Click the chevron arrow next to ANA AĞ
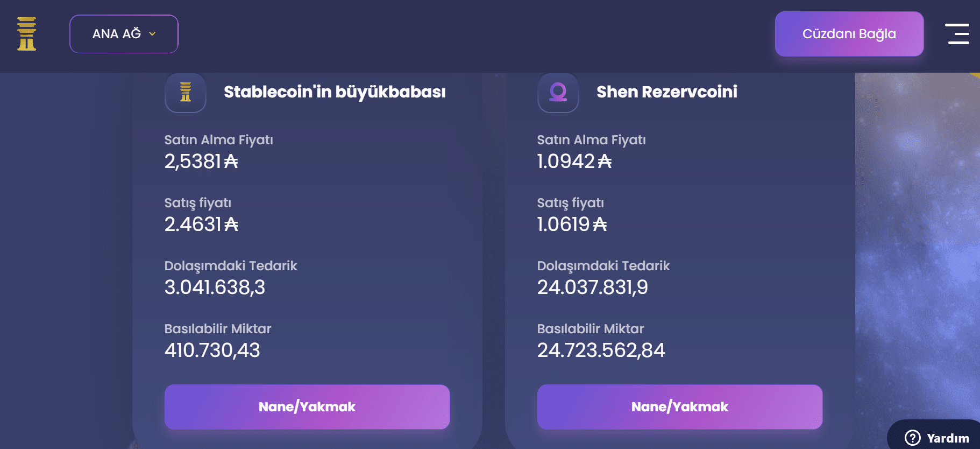 point(152,34)
